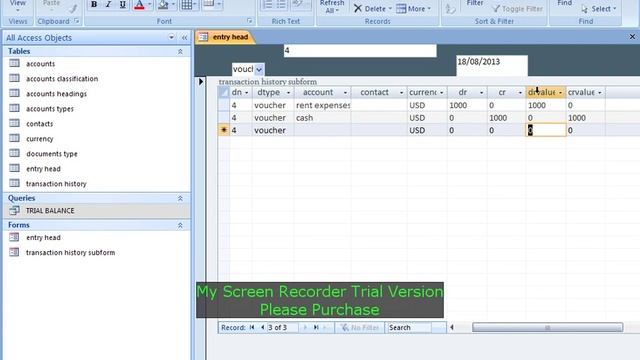Go to previous record in navigation bar

262,327
